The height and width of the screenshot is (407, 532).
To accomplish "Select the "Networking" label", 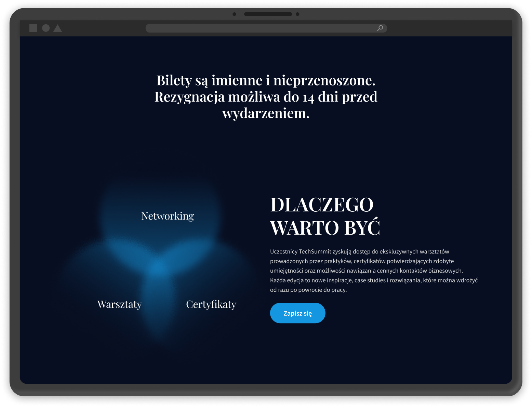I will [x=168, y=216].
